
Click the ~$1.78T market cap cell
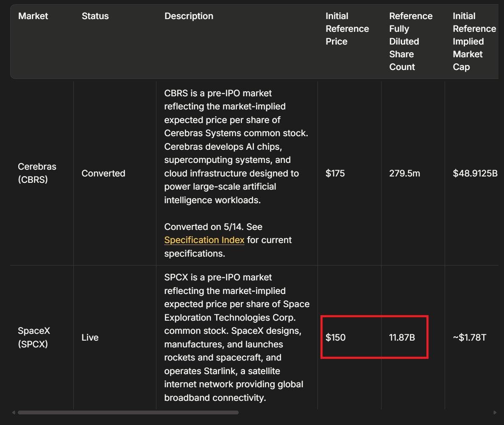tap(469, 338)
